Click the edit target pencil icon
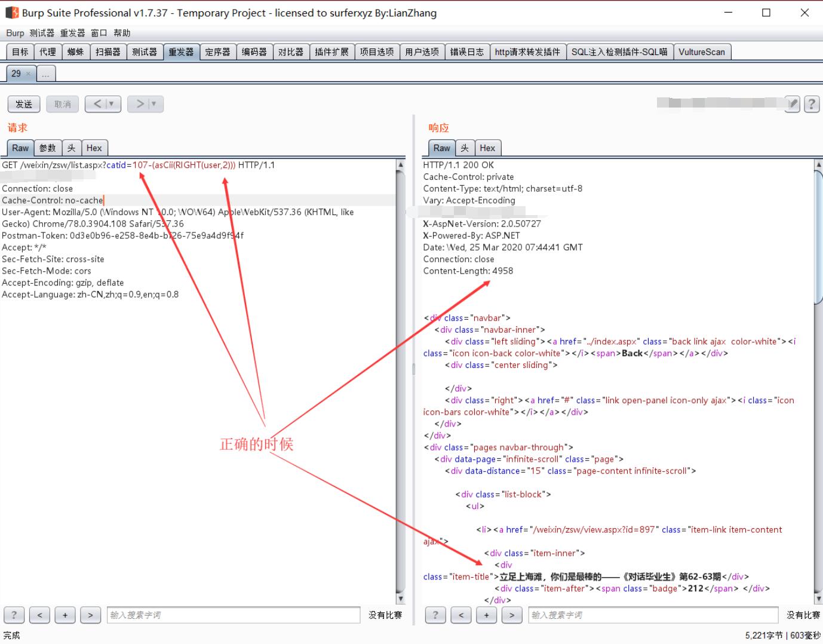The image size is (823, 644). tap(793, 104)
